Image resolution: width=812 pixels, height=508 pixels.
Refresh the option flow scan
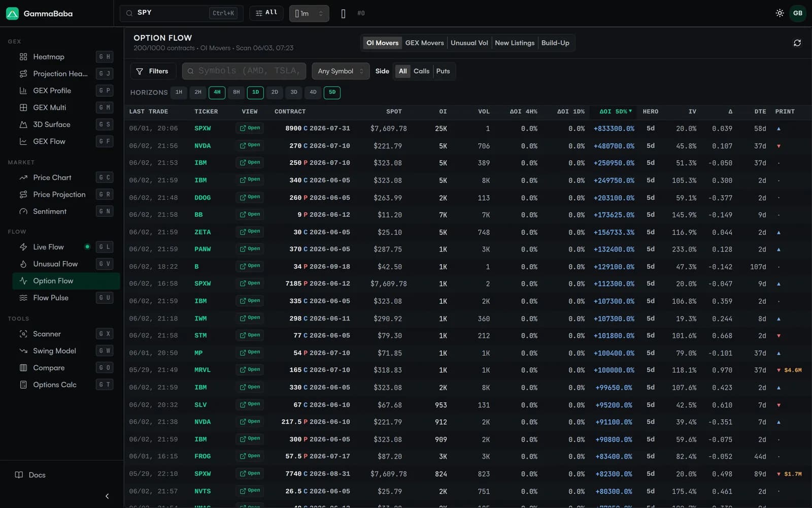pos(797,43)
